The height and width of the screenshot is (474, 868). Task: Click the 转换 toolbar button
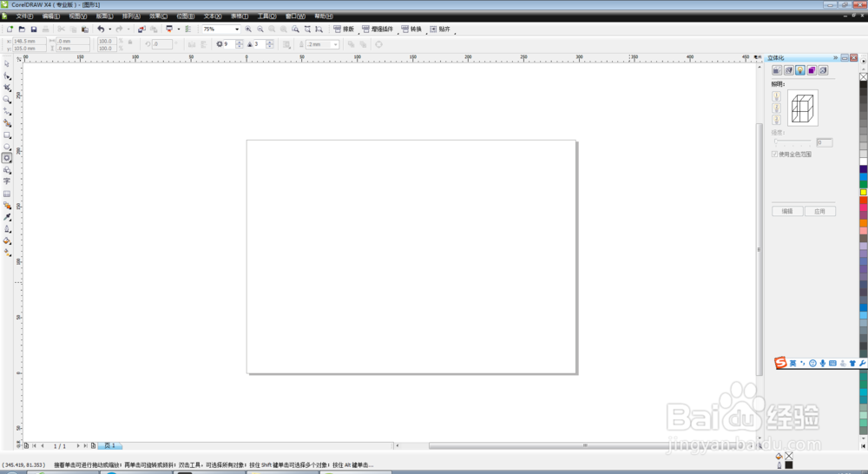(411, 29)
